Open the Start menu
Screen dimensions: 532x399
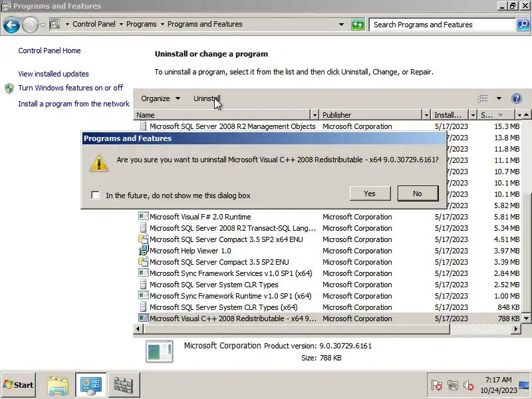point(19,385)
